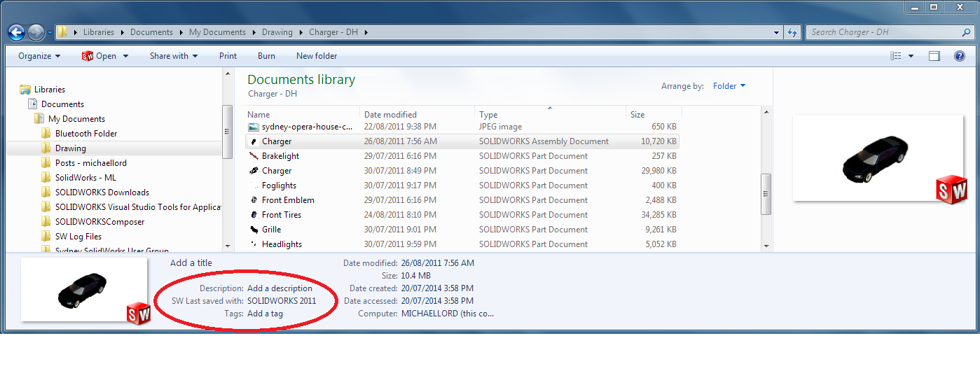
Task: Select the Grille part file icon
Action: 254,230
